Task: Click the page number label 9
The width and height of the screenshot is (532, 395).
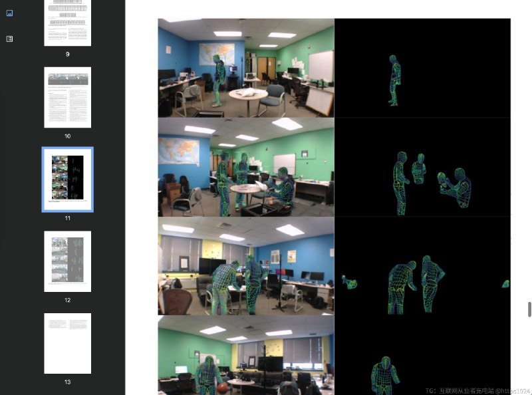Action: click(x=67, y=54)
